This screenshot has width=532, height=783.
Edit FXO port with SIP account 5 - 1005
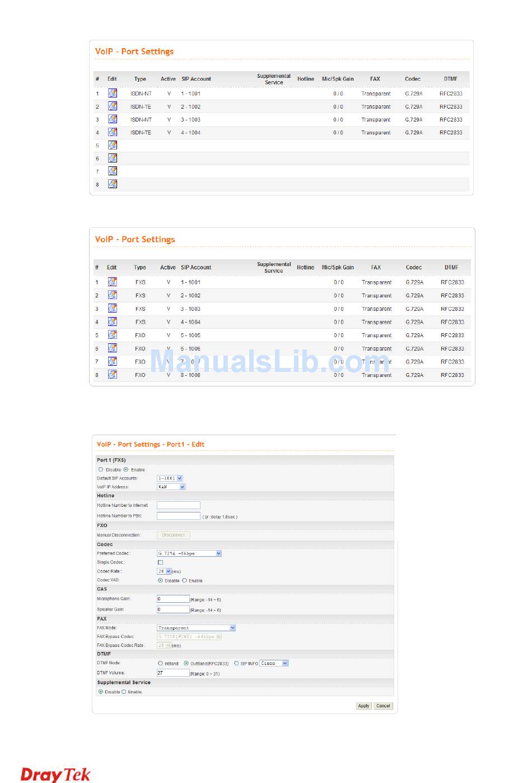click(x=113, y=334)
